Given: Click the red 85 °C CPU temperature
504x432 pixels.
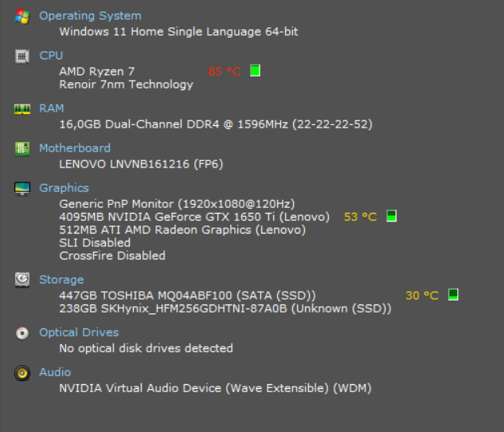Looking at the screenshot, I should click(x=225, y=71).
